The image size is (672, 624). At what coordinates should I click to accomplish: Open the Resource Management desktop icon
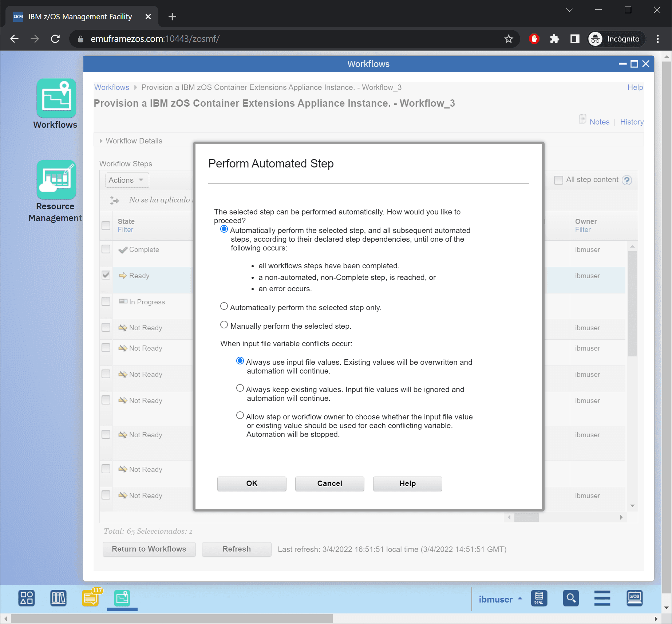[x=56, y=180]
